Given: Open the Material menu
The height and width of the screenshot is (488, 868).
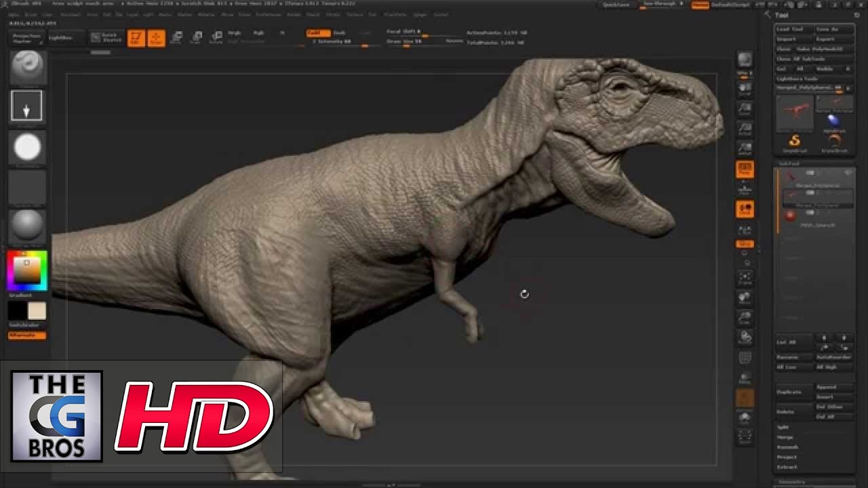Looking at the screenshot, I should [x=205, y=14].
